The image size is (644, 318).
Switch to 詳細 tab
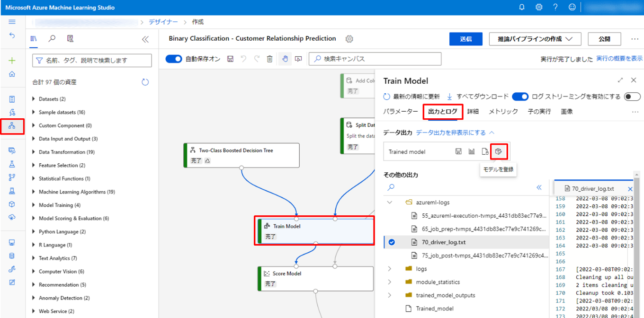pyautogui.click(x=473, y=112)
